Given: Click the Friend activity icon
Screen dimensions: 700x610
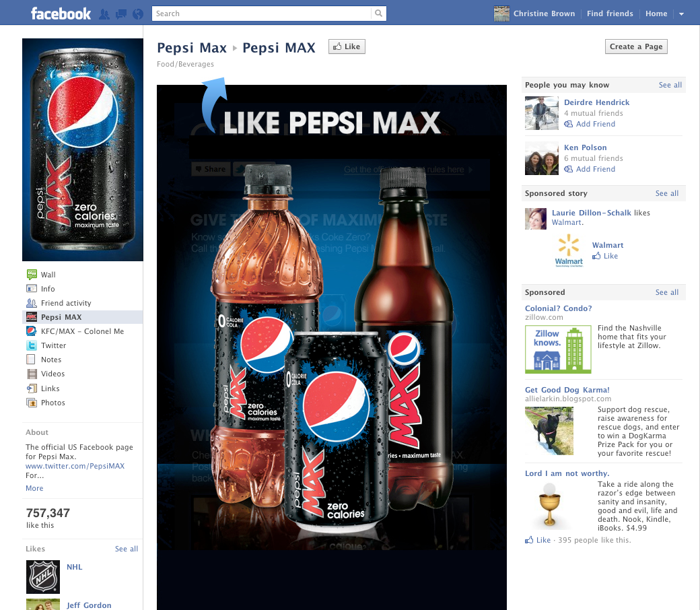Looking at the screenshot, I should tap(32, 303).
